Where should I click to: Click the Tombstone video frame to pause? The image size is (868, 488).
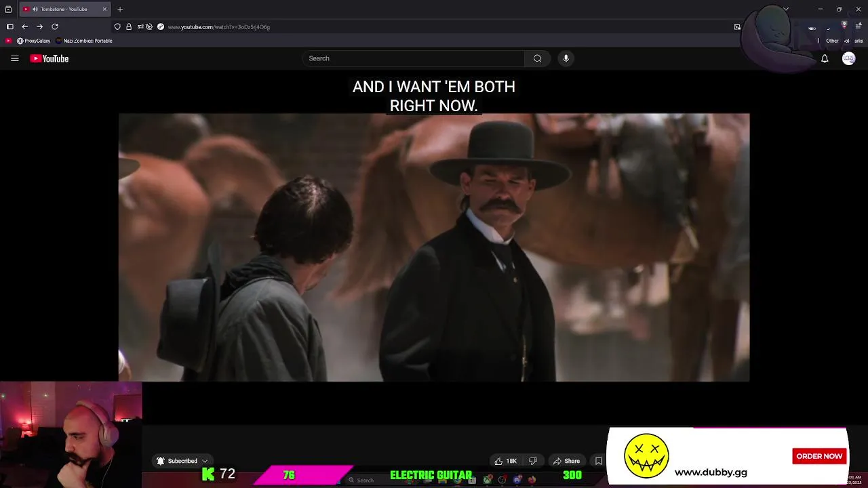pyautogui.click(x=434, y=247)
